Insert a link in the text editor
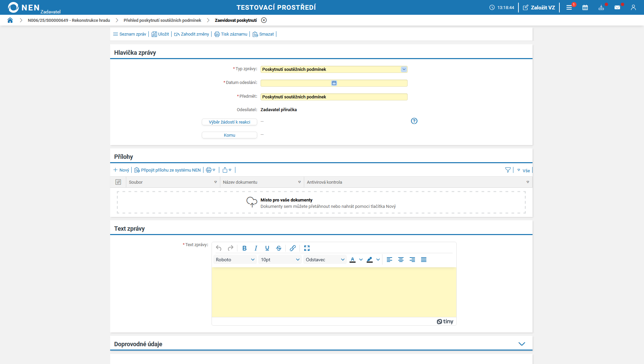 click(292, 248)
